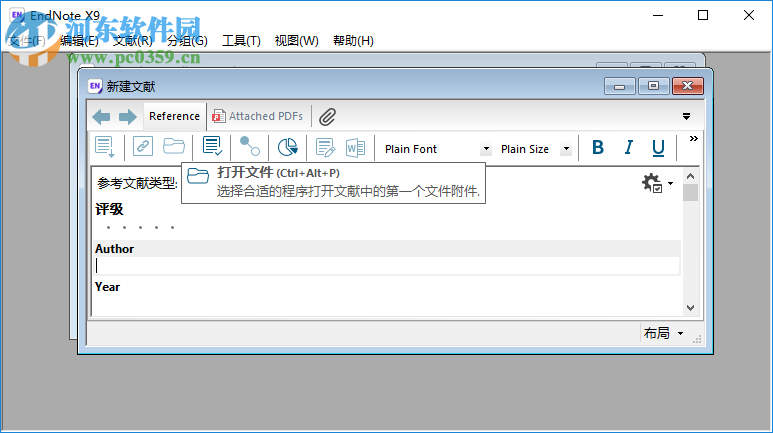The image size is (773, 433).
Task: Click the insert reference down-arrow icon
Action: point(105,147)
